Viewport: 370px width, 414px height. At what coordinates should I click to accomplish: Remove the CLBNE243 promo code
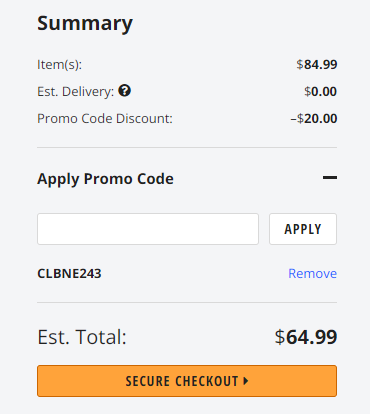[x=312, y=273]
